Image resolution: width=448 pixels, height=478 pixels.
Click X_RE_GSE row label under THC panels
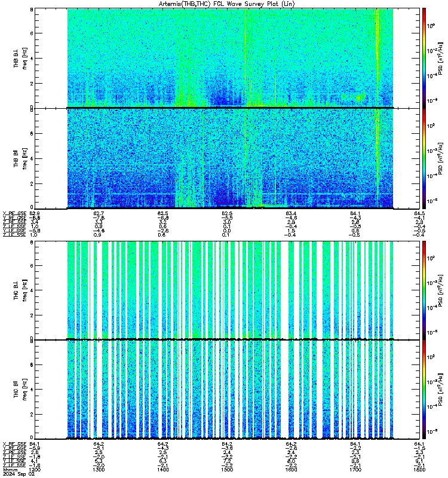click(x=14, y=444)
